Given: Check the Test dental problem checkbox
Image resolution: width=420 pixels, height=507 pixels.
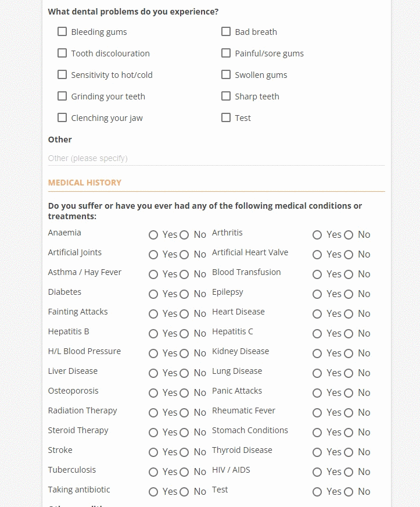Looking at the screenshot, I should tap(226, 117).
